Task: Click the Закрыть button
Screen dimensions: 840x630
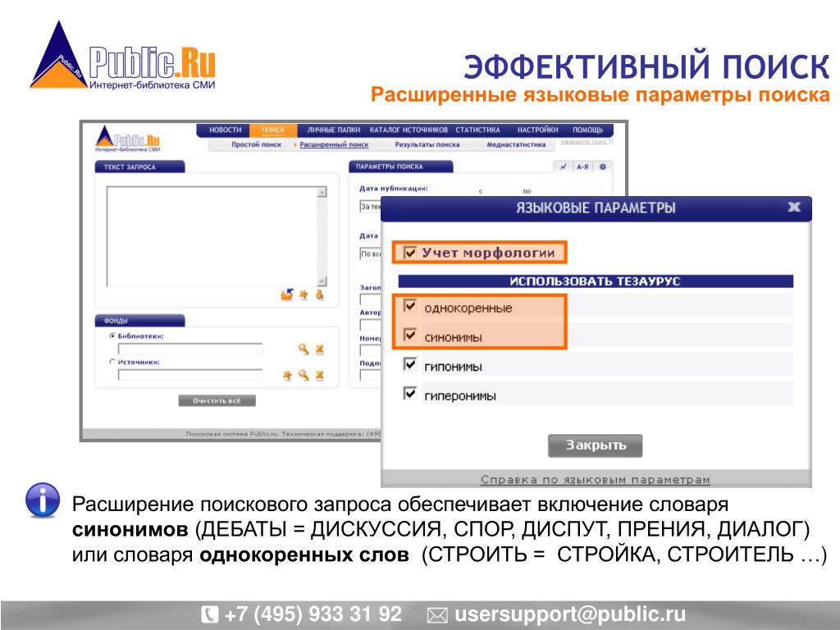Action: point(596,445)
